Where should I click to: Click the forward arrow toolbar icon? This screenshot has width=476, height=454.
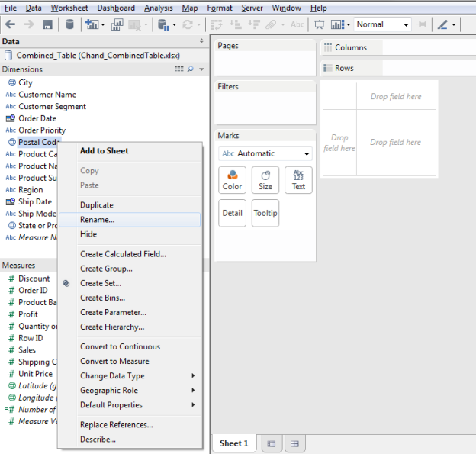29,24
